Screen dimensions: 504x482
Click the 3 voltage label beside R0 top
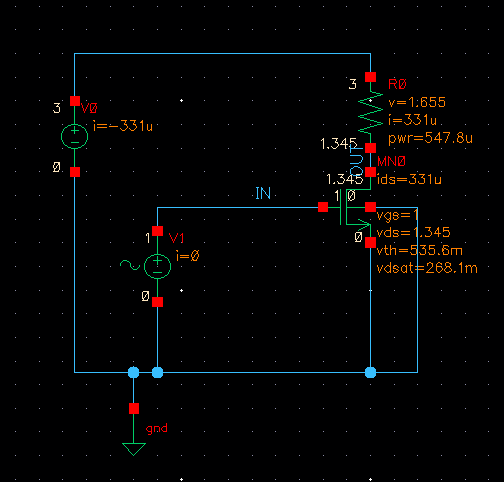353,84
